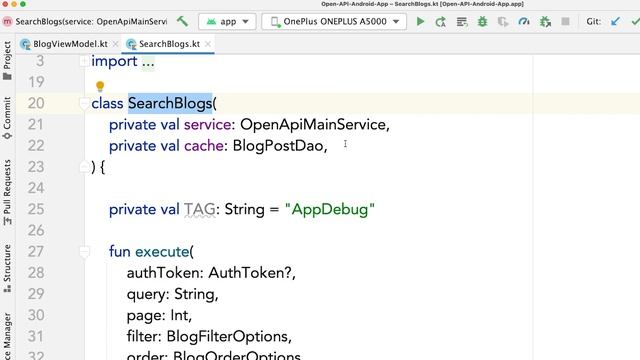This screenshot has width=640, height=360.
Task: Click the page: Int parameter
Action: coord(159,316)
